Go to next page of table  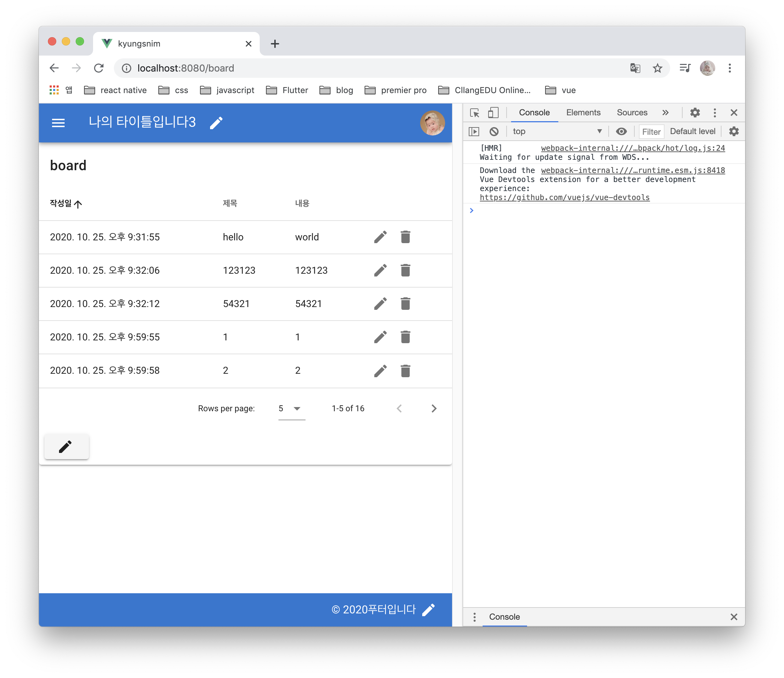(x=434, y=408)
